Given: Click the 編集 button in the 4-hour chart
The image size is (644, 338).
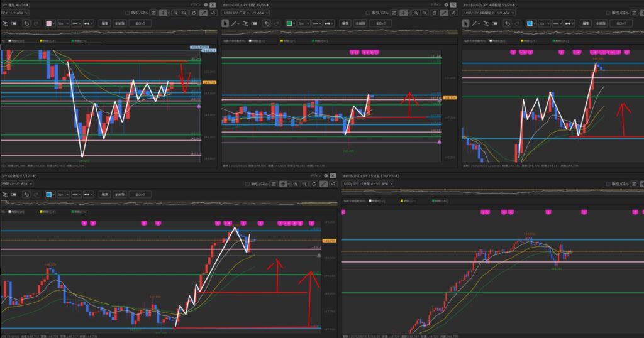Looking at the screenshot, I should pos(589,23).
